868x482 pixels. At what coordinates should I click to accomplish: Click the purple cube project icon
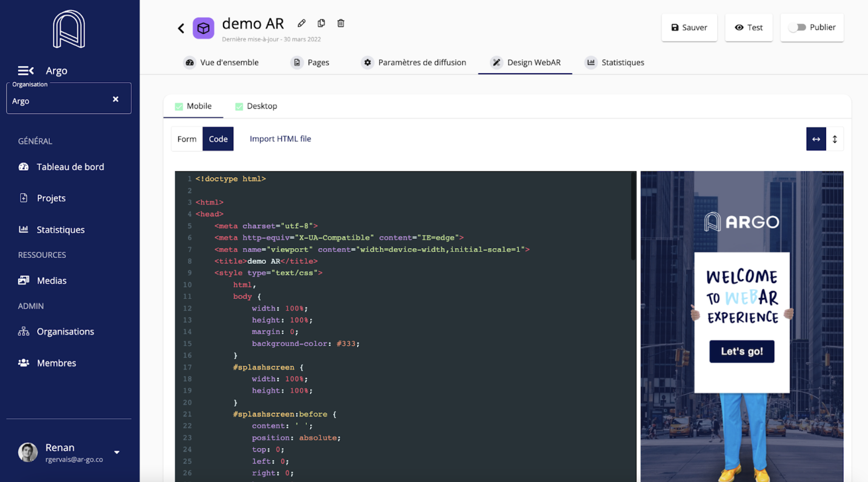203,28
